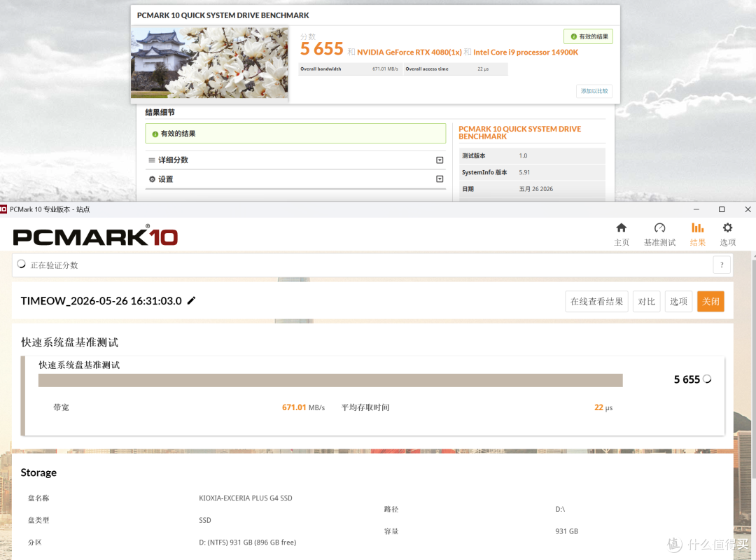The height and width of the screenshot is (560, 756).
Task: Open the 基准测试 gauge icon
Action: [x=659, y=227]
